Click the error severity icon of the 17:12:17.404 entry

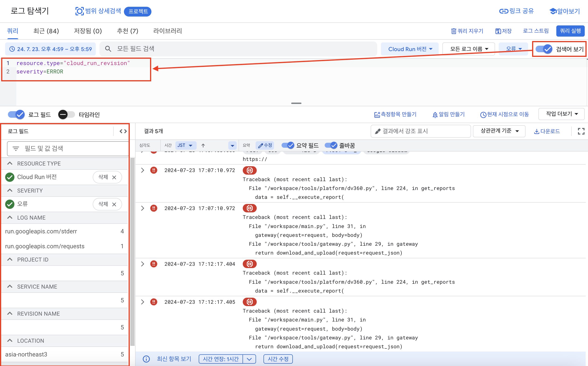(x=154, y=264)
